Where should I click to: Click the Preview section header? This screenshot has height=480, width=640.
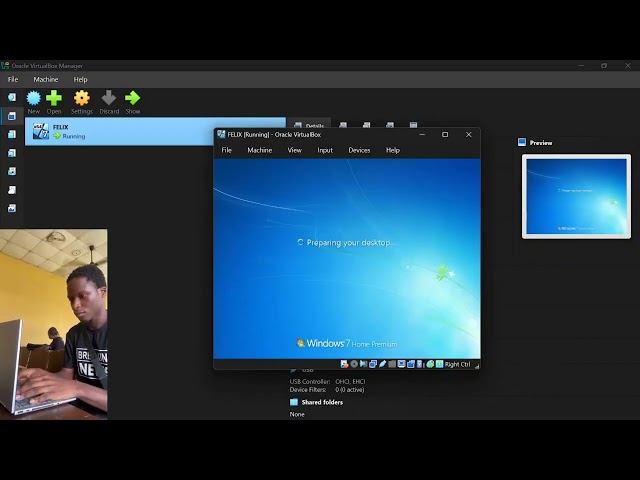[x=535, y=142]
